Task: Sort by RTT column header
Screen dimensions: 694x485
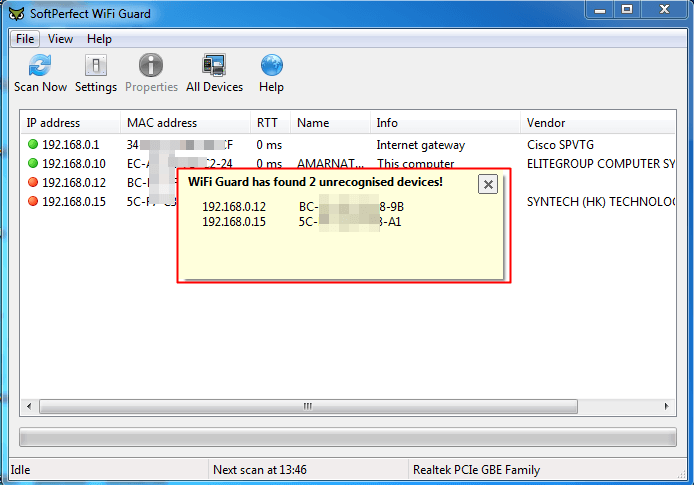Action: pyautogui.click(x=270, y=123)
